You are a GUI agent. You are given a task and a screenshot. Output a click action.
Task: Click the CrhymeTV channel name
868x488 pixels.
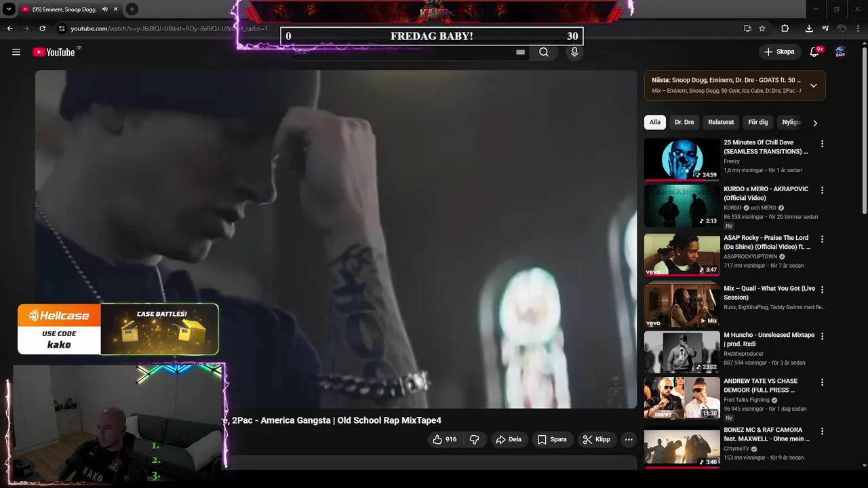736,449
